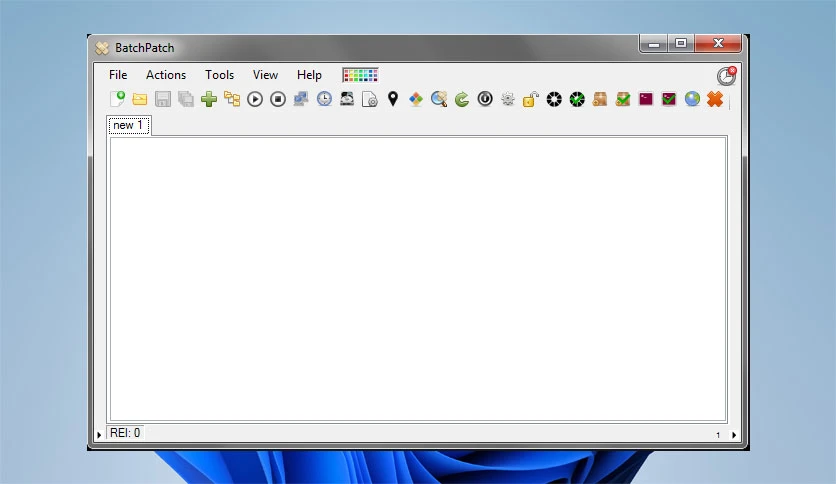
Task: Click the gray gear services icon
Action: (508, 99)
